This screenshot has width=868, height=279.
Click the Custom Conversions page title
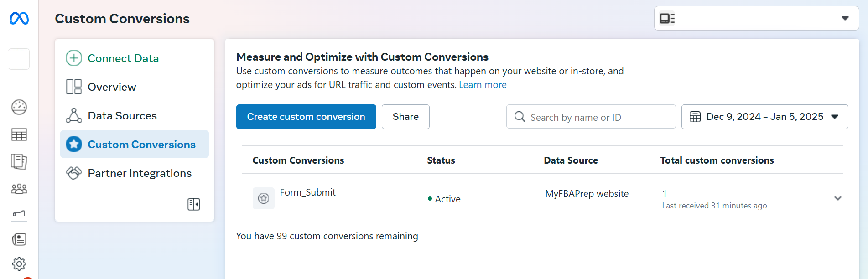[x=122, y=19]
